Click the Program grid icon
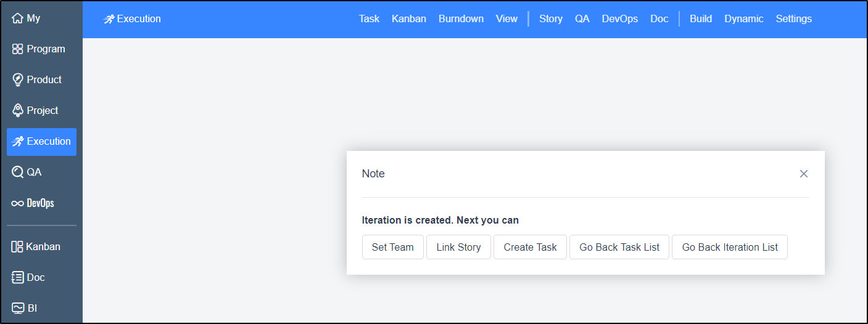 coord(17,49)
